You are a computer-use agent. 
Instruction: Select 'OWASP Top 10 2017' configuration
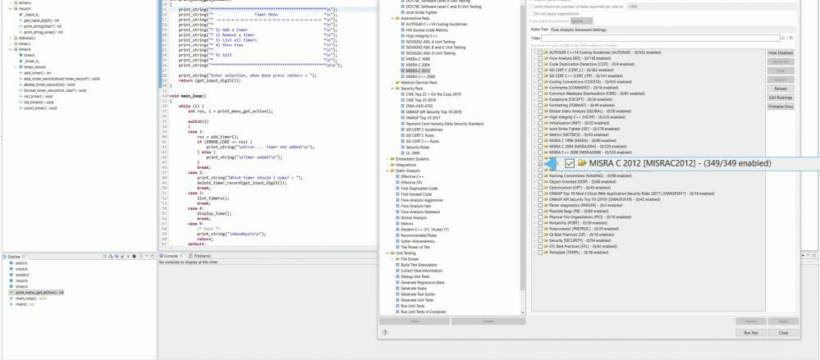424,118
